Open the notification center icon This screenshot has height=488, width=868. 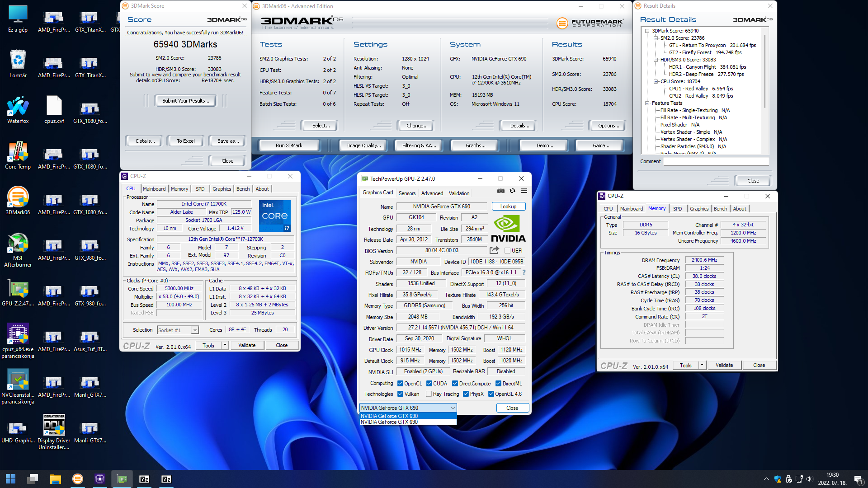pyautogui.click(x=858, y=479)
